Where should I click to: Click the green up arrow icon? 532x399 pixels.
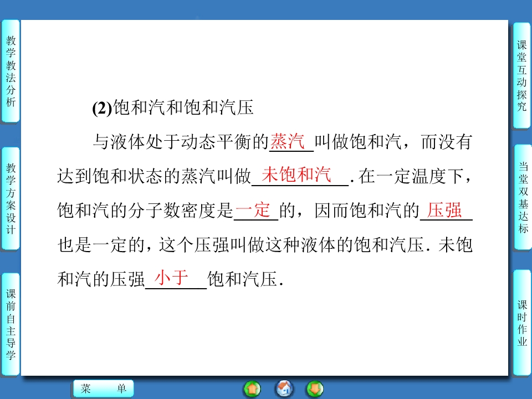click(x=252, y=388)
